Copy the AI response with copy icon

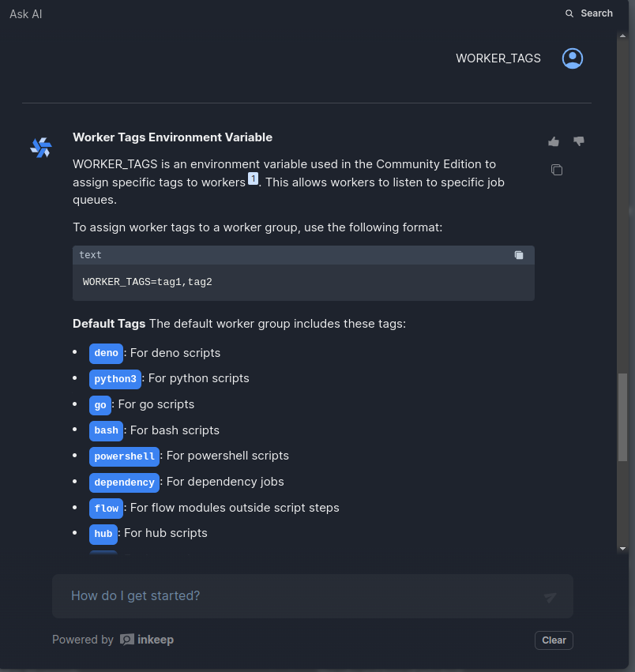click(557, 170)
